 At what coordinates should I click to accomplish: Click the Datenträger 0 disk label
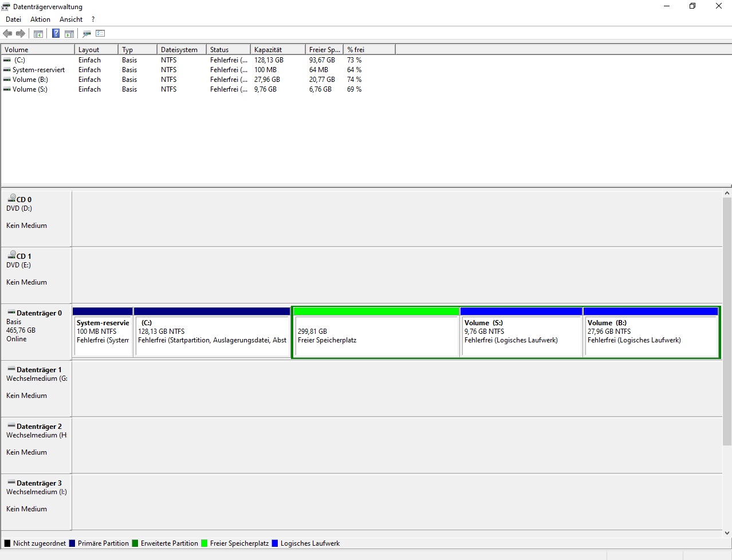39,313
